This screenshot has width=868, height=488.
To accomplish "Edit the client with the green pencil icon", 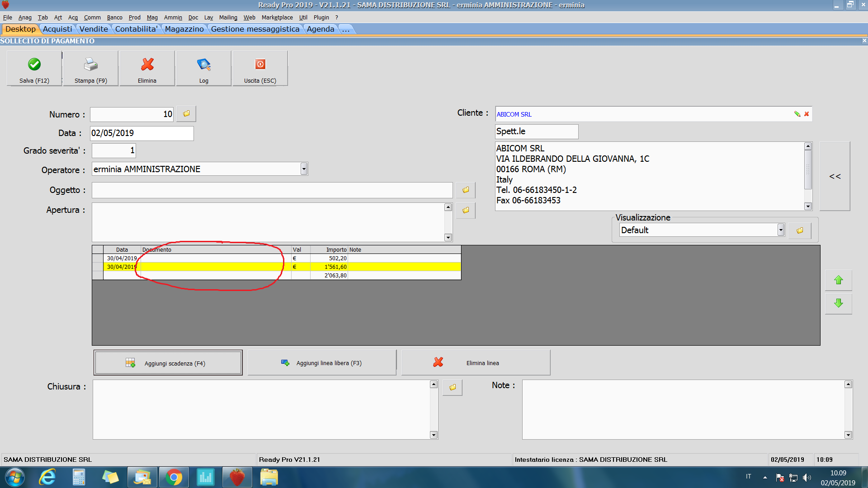I will coord(797,114).
